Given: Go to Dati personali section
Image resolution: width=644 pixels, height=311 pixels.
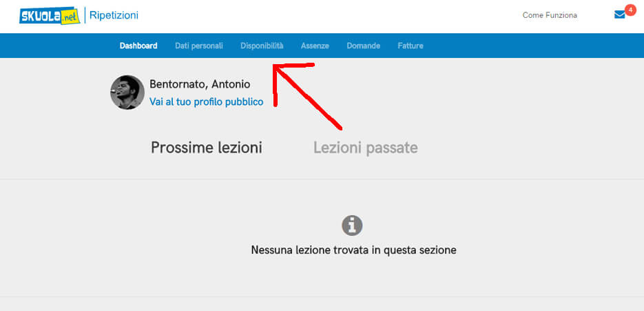Looking at the screenshot, I should pyautogui.click(x=199, y=46).
